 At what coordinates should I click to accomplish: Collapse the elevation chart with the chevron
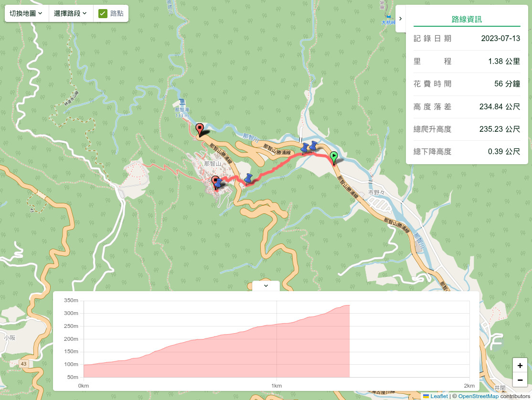pyautogui.click(x=266, y=286)
